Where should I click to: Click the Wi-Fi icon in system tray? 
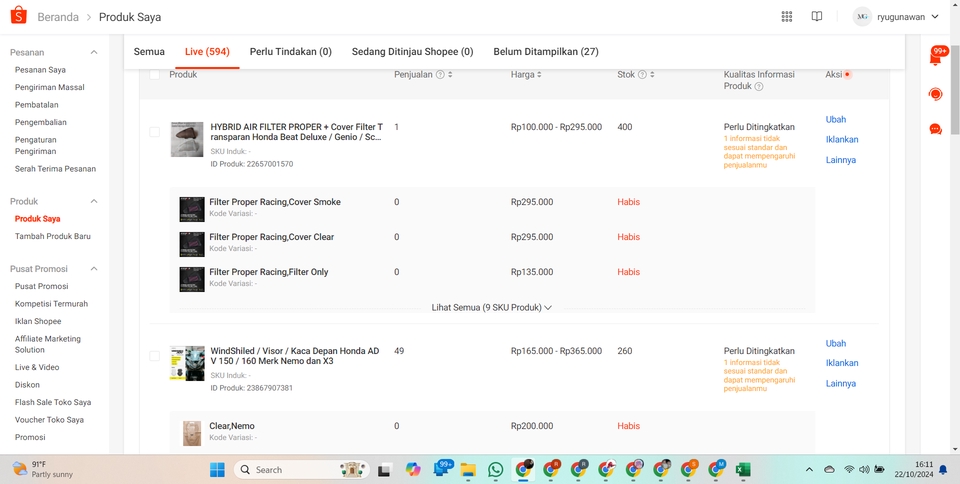[x=849, y=469]
